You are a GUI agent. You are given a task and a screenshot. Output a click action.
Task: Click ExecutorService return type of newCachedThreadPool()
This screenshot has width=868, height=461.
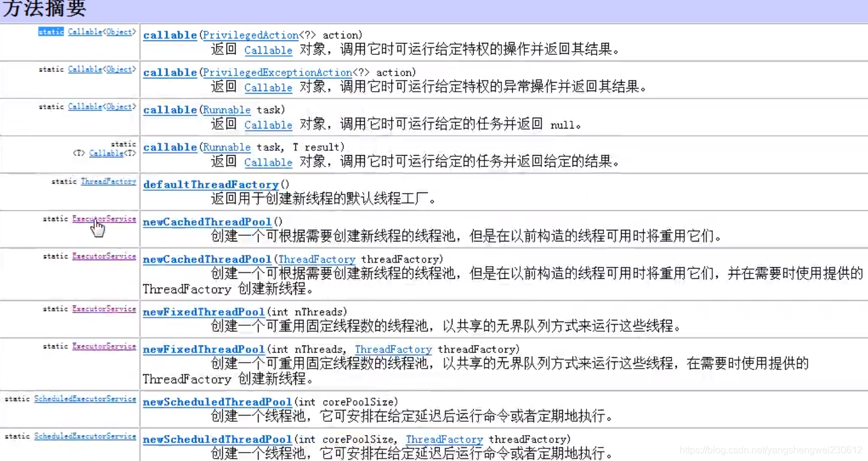click(104, 218)
